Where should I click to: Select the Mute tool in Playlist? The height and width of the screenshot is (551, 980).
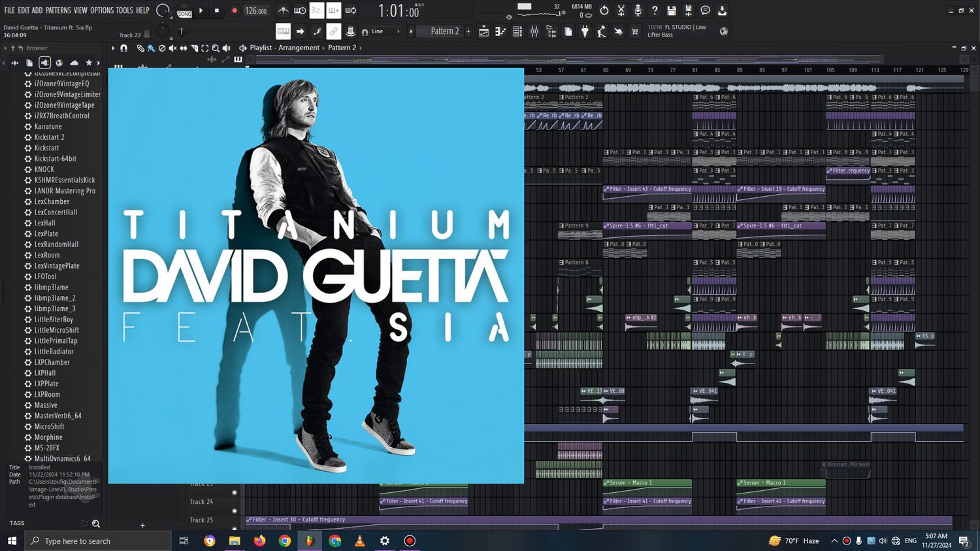click(172, 48)
